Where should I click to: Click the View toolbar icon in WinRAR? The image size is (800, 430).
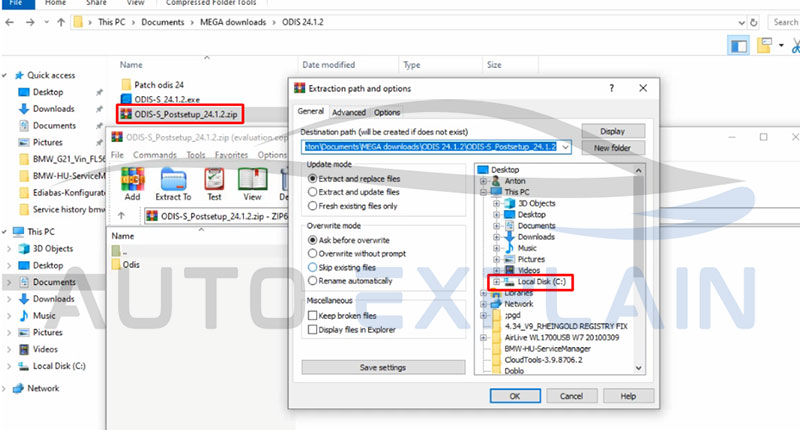click(x=253, y=184)
